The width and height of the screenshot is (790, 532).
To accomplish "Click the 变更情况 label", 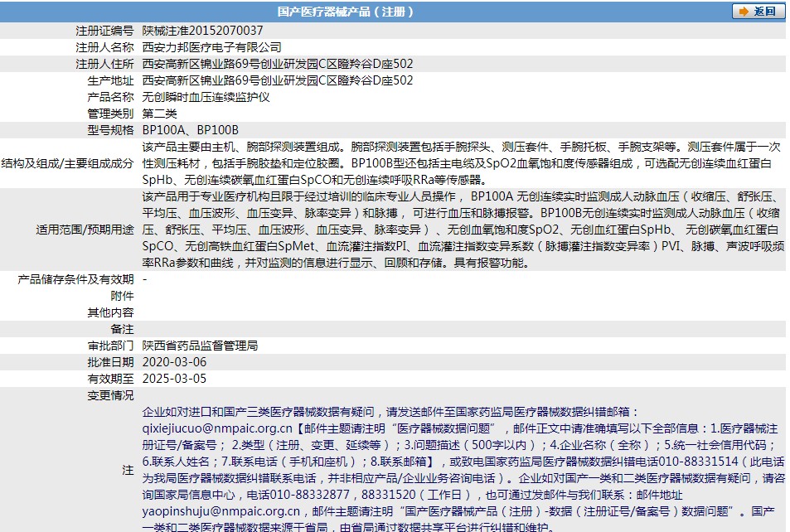I will coord(110,395).
